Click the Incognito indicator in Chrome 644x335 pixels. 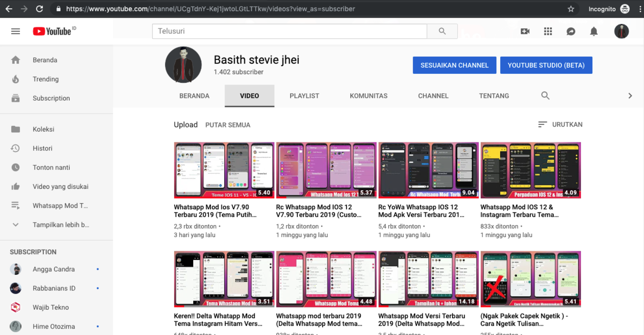coord(609,9)
